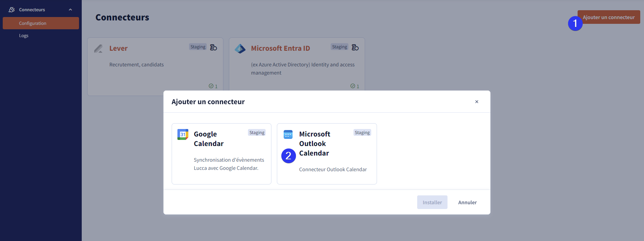The image size is (644, 241).
Task: Open the Configuration sidebar item
Action: [41, 23]
